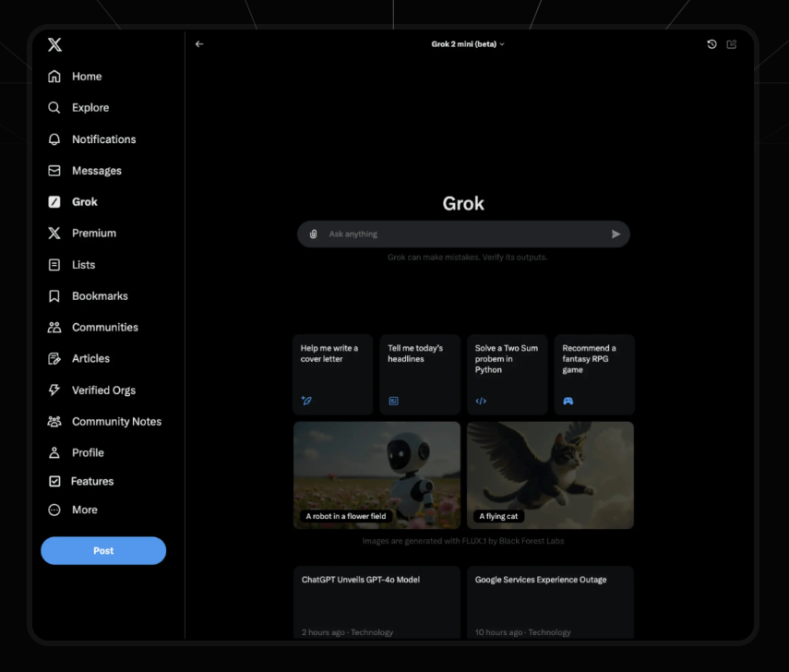Click the Verified Orgs lightning icon

pyautogui.click(x=54, y=390)
